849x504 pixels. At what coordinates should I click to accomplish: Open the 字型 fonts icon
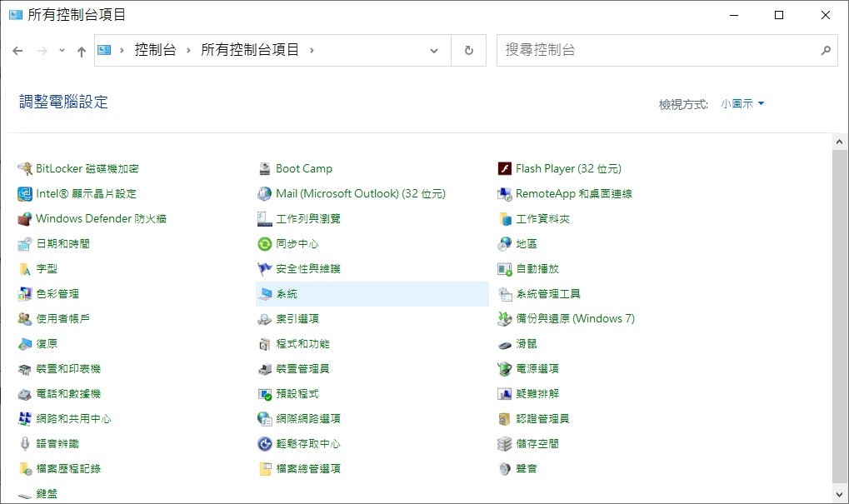(25, 269)
